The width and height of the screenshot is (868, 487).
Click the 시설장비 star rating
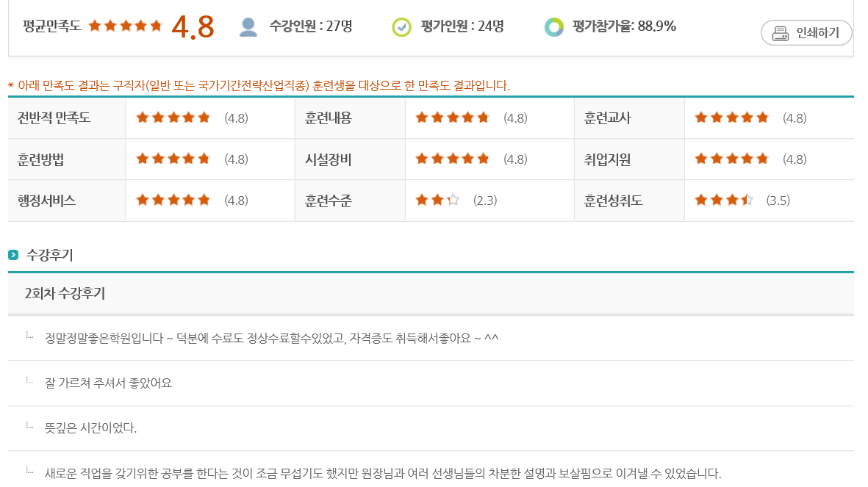click(x=452, y=159)
